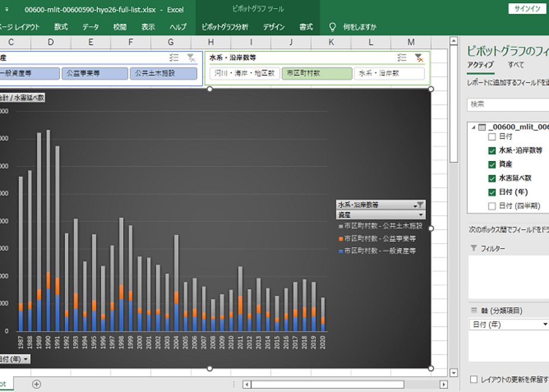Screen dimensions: 549x392
Task: Click horizontal scrollbar right arrow
Action: click(x=443, y=384)
